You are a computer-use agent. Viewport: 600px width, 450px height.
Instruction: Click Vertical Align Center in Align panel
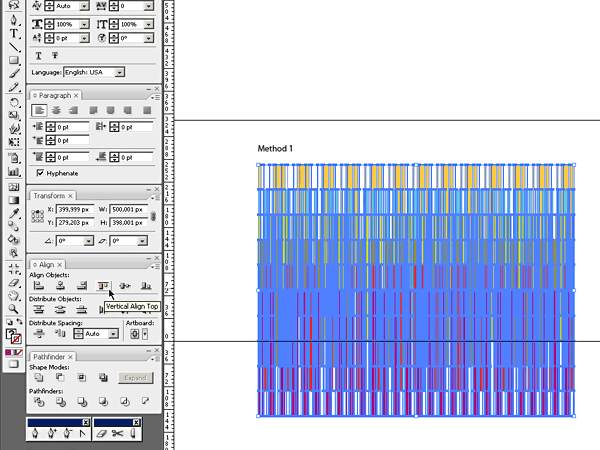(x=125, y=285)
